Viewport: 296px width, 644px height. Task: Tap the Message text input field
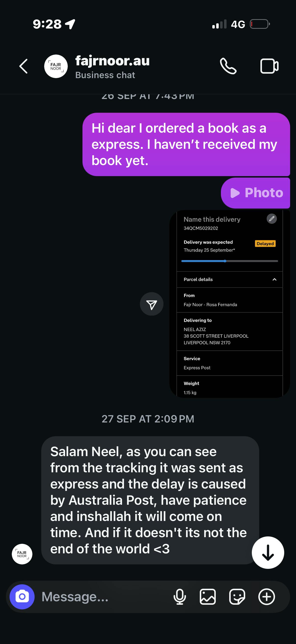[105, 597]
